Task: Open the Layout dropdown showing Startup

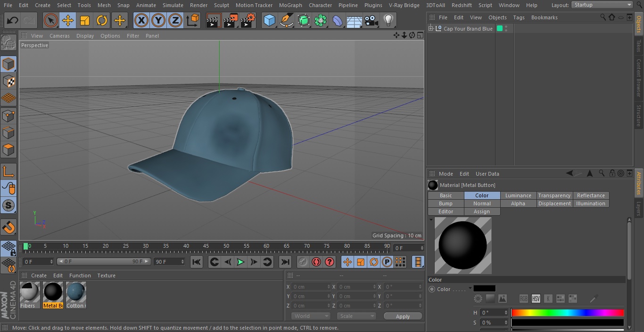Action: pyautogui.click(x=602, y=5)
